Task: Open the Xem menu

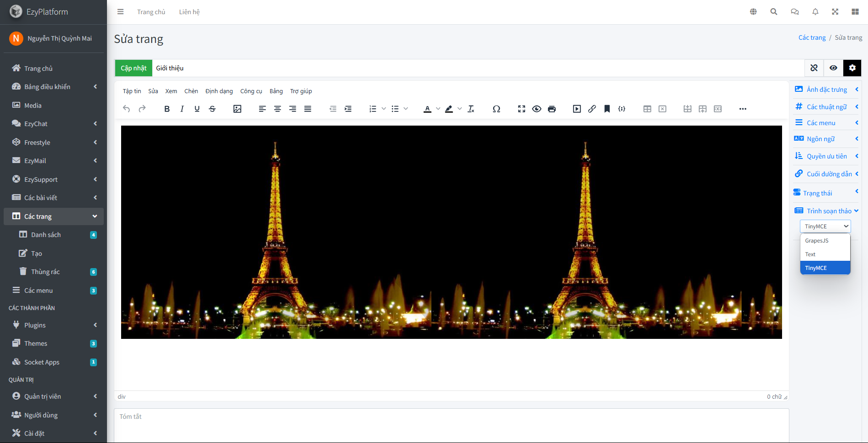Action: [171, 91]
